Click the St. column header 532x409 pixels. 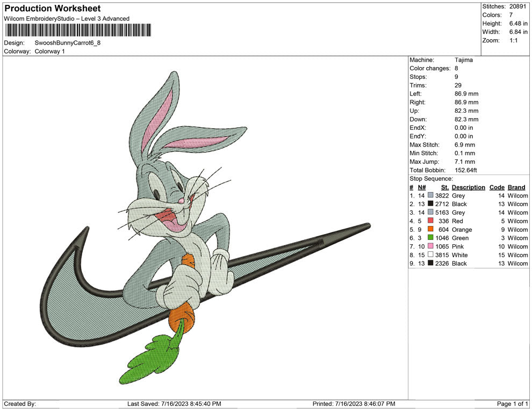[444, 187]
